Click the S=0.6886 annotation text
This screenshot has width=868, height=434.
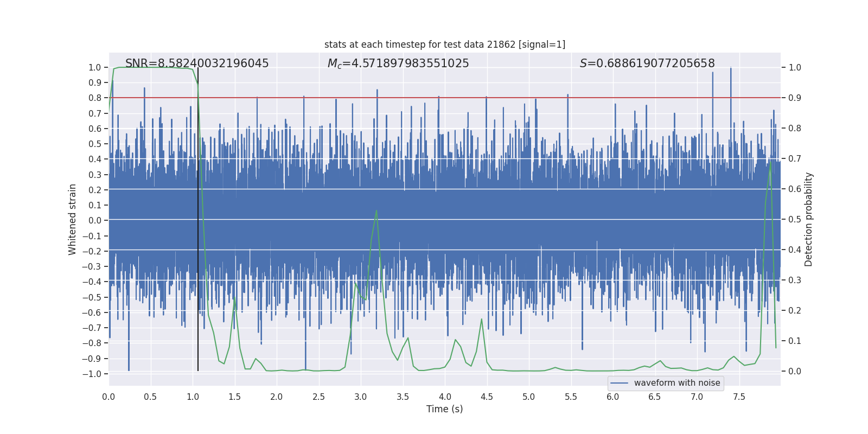647,63
